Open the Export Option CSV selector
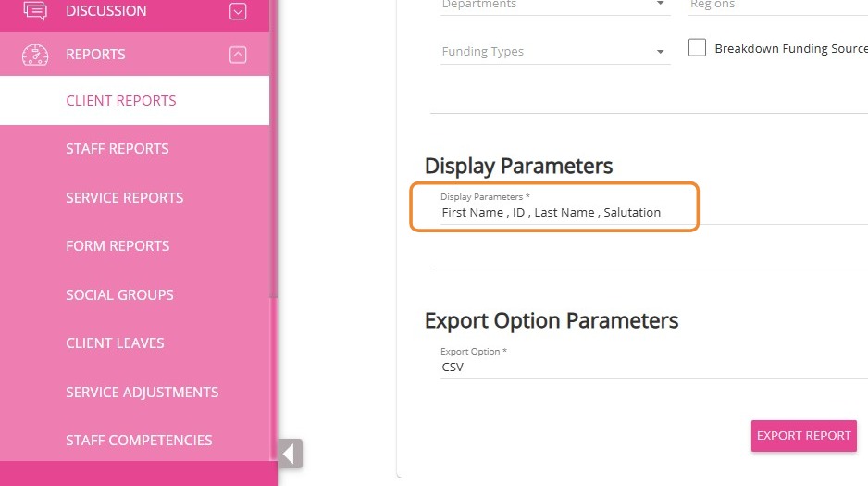 pyautogui.click(x=648, y=367)
